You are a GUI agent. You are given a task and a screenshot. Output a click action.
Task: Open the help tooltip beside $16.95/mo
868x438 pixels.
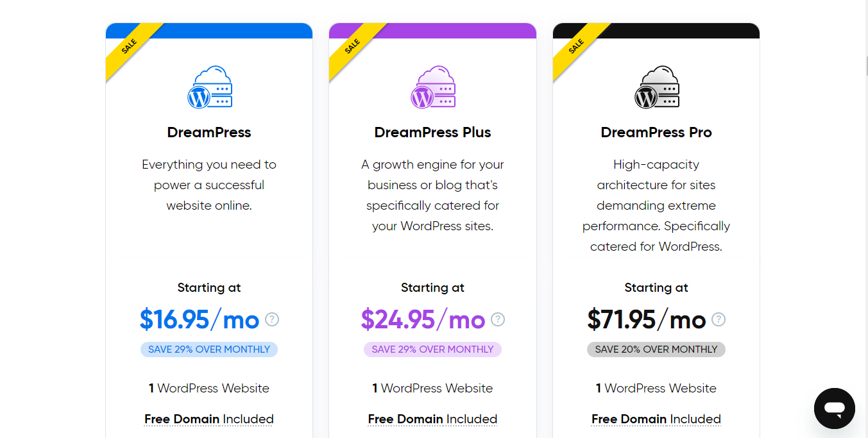point(272,319)
